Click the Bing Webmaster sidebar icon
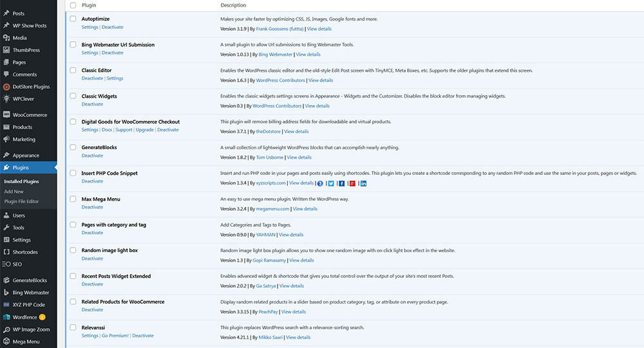The width and height of the screenshot is (644, 348). [6, 293]
